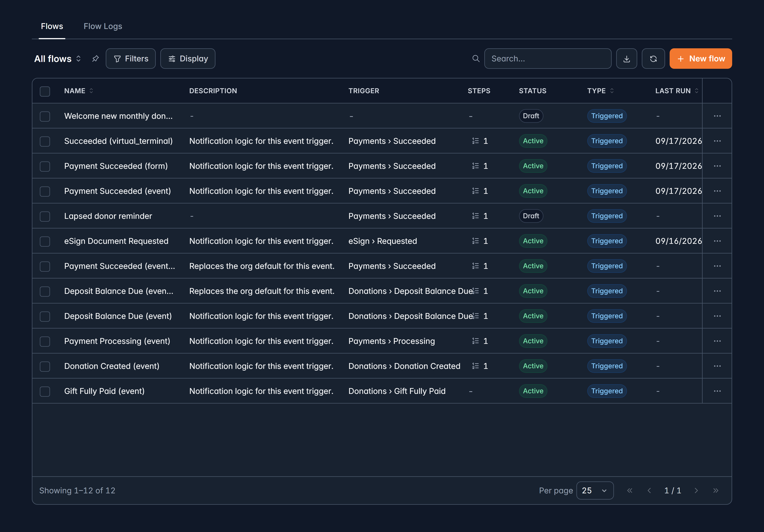Open row menu for Welcome new monthly donor
This screenshot has width=764, height=532.
tap(717, 116)
